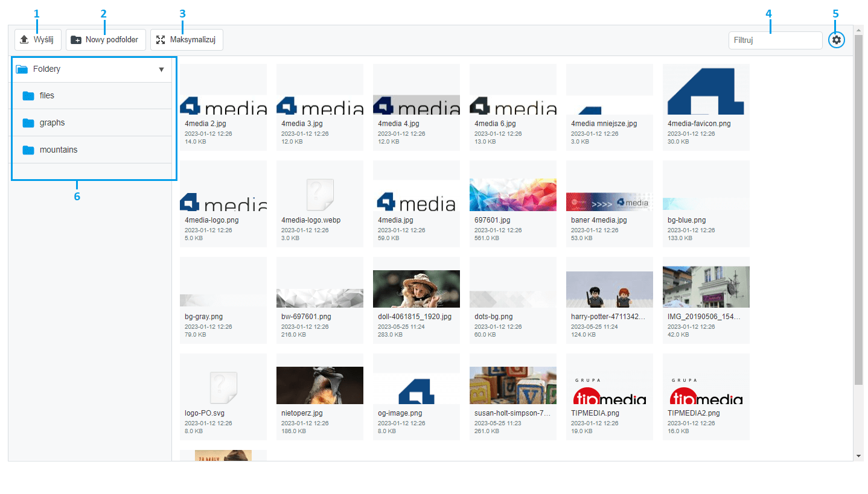
Task: Select the nietoperz.jpg bat thumbnail
Action: pyautogui.click(x=320, y=385)
